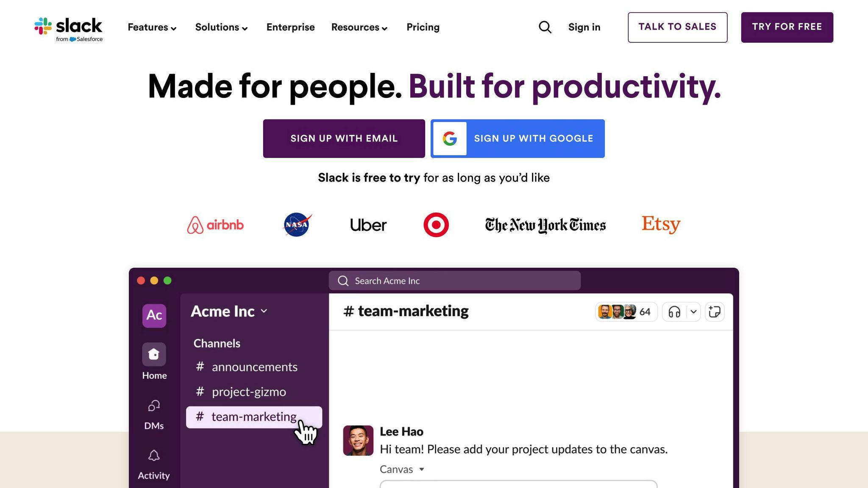
Task: Go to the Pricing page
Action: 423,27
